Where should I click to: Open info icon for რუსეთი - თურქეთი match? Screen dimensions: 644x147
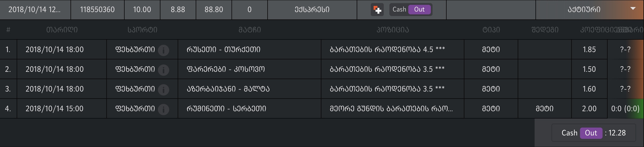pyautogui.click(x=164, y=50)
